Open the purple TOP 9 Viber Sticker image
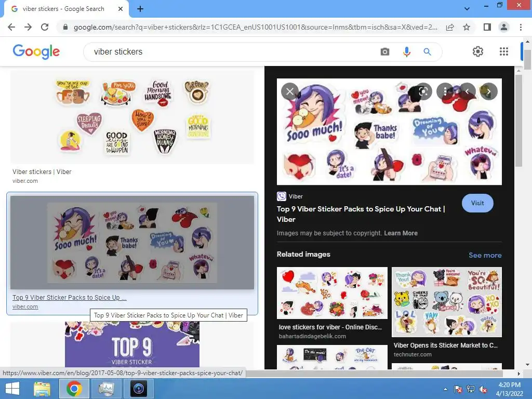The width and height of the screenshot is (532, 399). pos(132,345)
